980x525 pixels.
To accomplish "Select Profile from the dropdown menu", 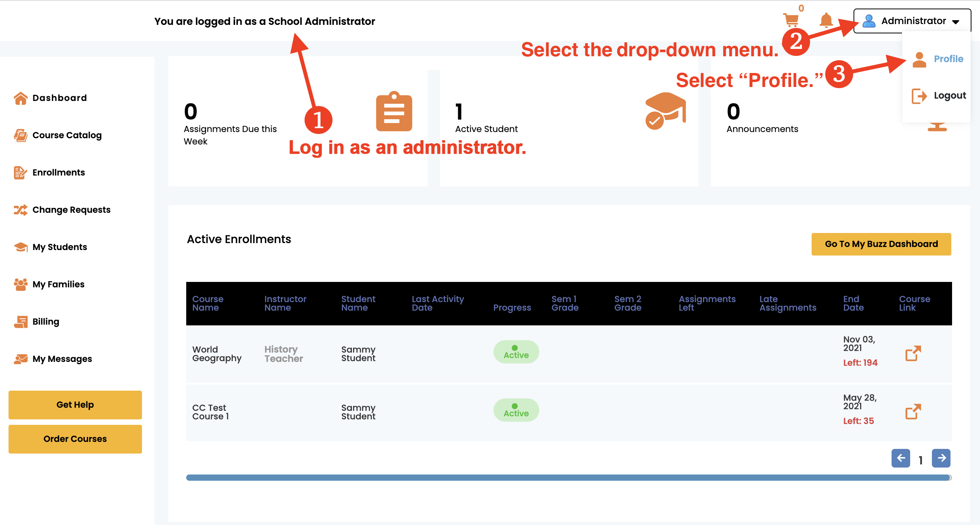I will pyautogui.click(x=948, y=59).
